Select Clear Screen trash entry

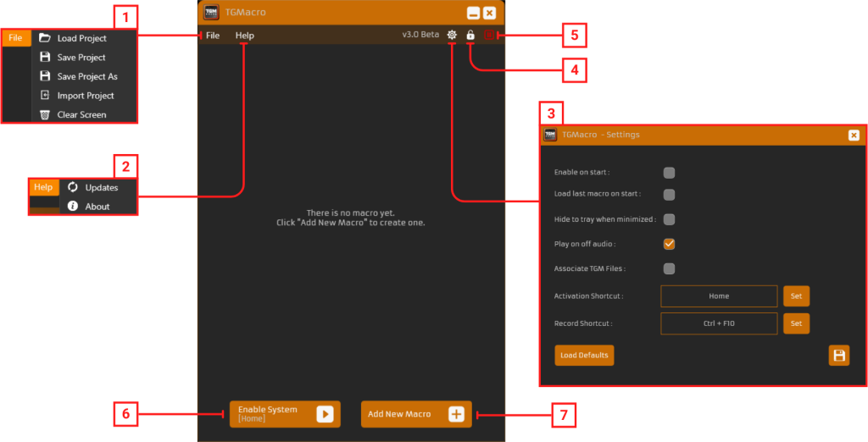click(x=81, y=114)
